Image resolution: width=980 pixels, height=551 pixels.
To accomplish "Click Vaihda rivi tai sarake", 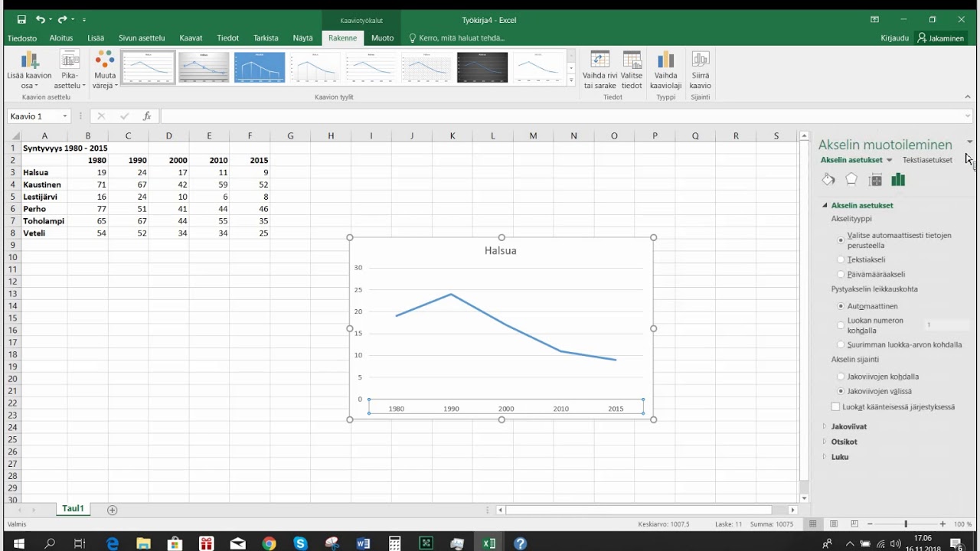I will (x=600, y=70).
